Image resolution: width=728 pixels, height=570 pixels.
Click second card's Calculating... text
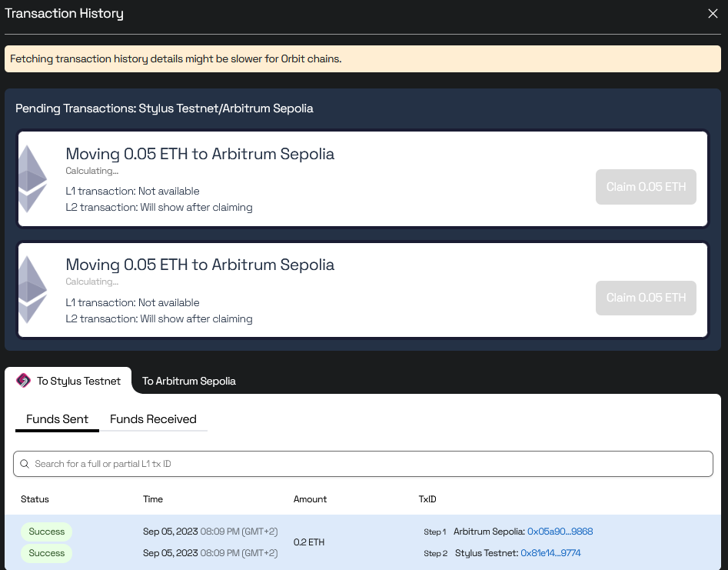[92, 282]
